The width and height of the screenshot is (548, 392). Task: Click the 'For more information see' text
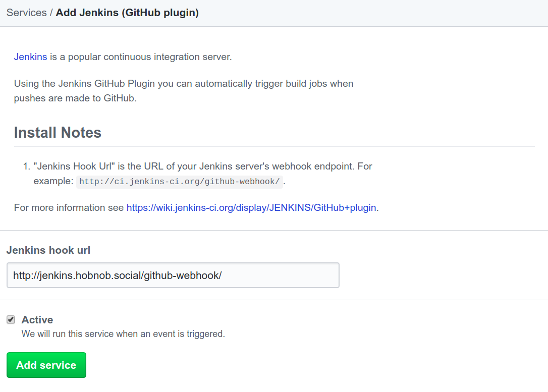point(69,207)
